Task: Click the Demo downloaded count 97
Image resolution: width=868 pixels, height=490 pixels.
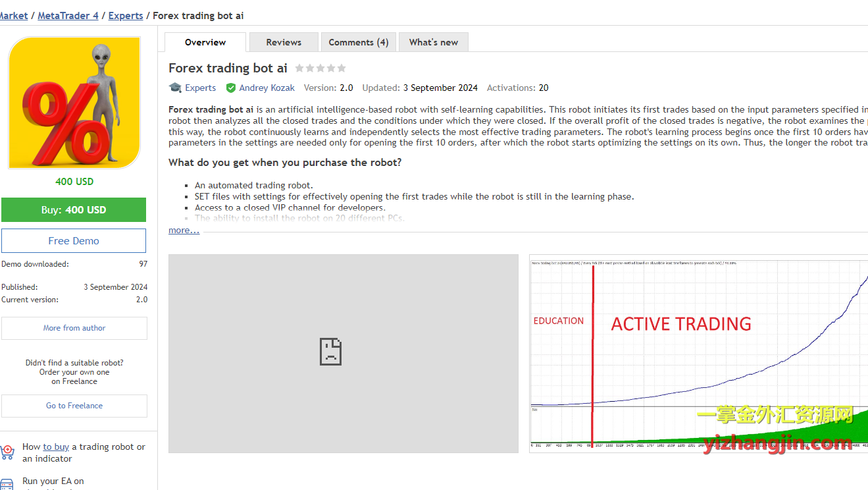Action: click(x=143, y=264)
